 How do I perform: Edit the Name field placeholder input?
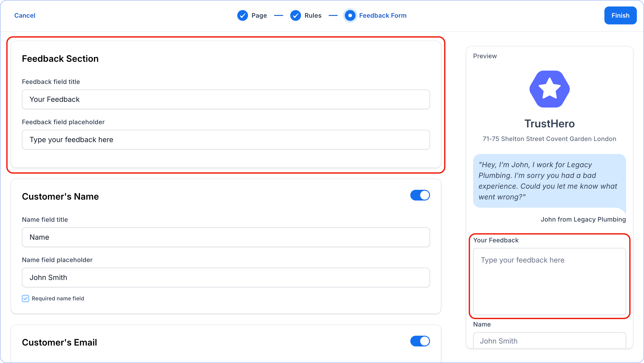click(225, 278)
